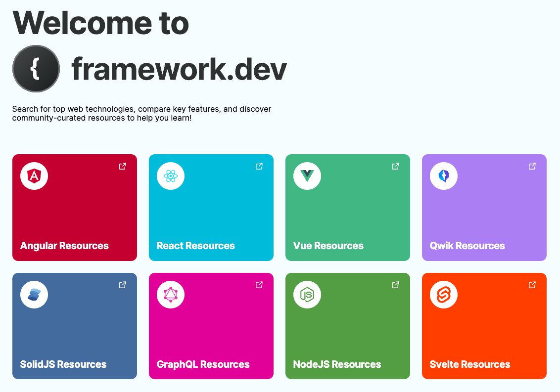The image size is (560, 392).
Task: Open external link icon on NodeJS card
Action: click(395, 285)
